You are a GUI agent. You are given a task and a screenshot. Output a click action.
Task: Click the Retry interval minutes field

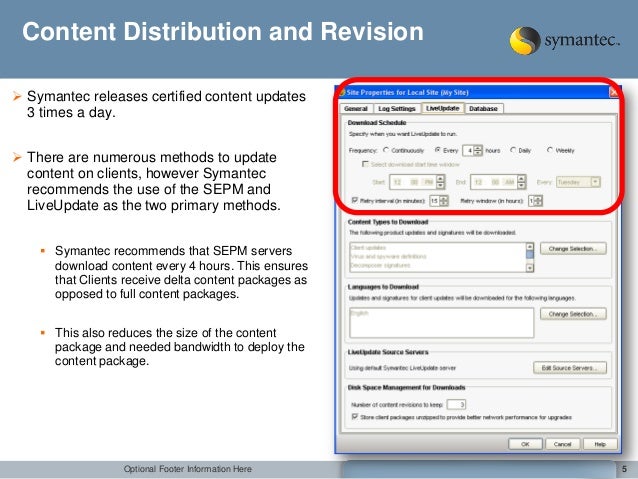click(x=435, y=201)
